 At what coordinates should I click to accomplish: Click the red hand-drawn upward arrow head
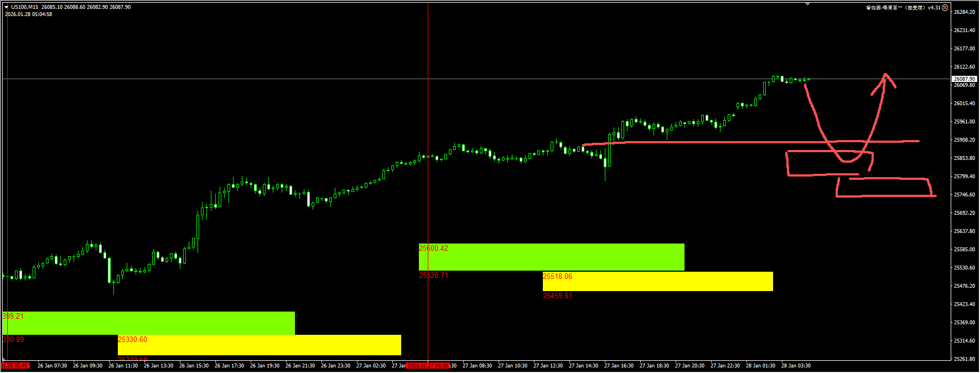pyautogui.click(x=886, y=77)
